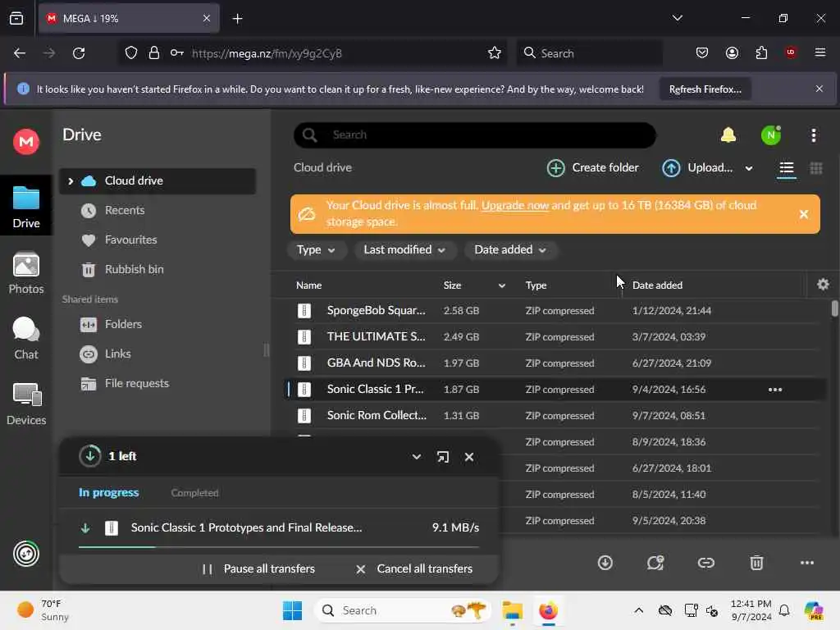The width and height of the screenshot is (840, 630).
Task: Toggle Size column sort arrow
Action: pos(501,285)
